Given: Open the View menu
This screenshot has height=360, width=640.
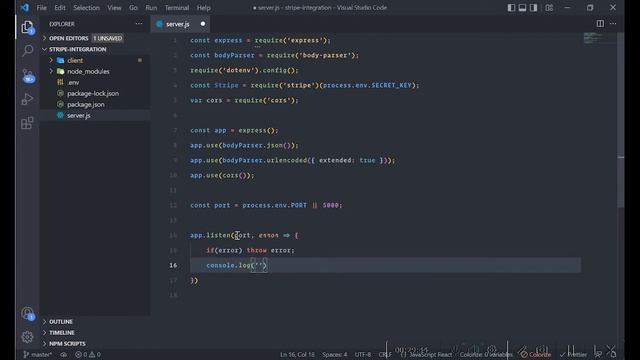Looking at the screenshot, I should coord(114,7).
